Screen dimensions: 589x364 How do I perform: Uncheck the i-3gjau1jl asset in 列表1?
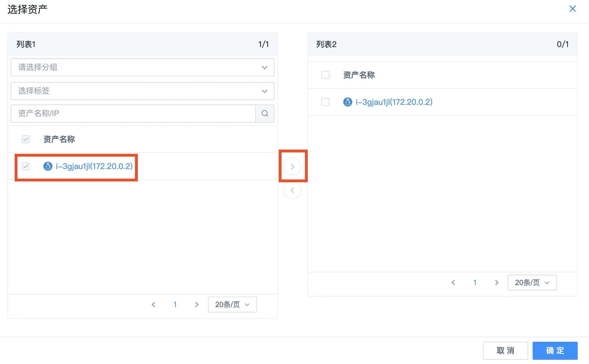(26, 166)
